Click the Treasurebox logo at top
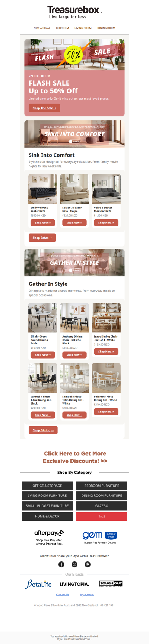 [74, 12]
